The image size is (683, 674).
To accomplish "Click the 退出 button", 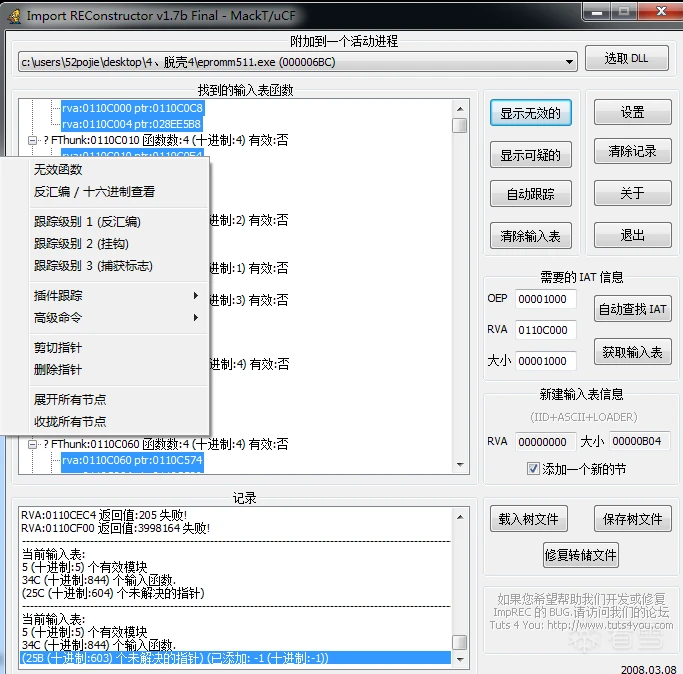I will click(x=632, y=235).
